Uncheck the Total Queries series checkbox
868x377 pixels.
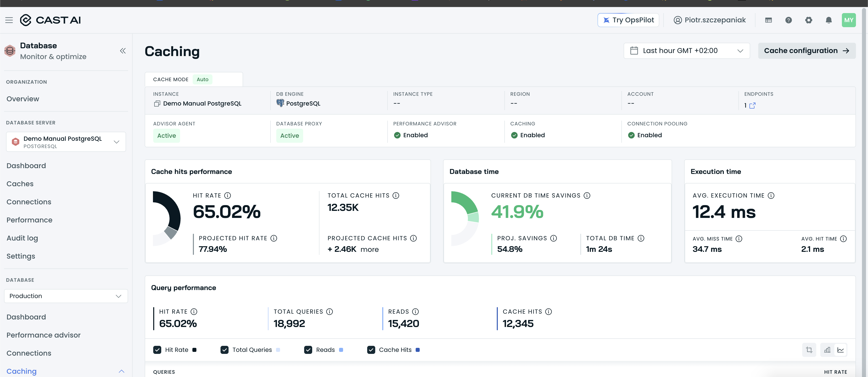225,350
